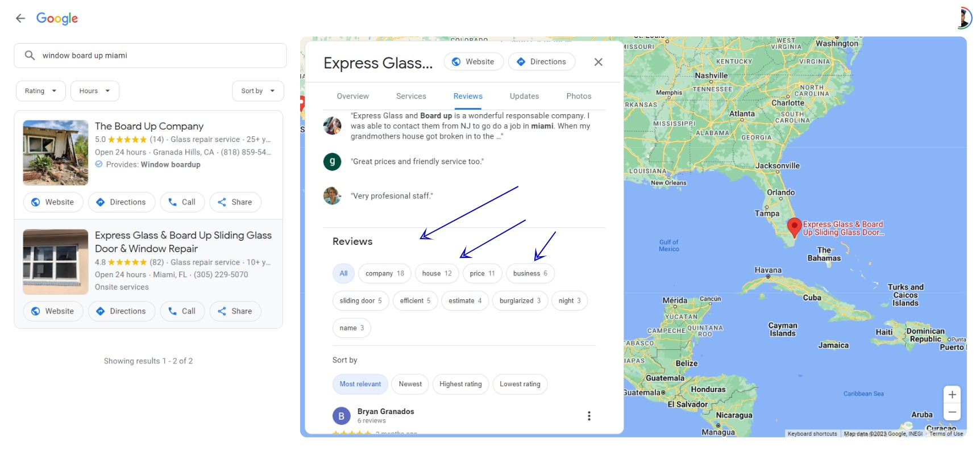Switch to the Services tab
The image size is (980, 451).
click(x=411, y=97)
